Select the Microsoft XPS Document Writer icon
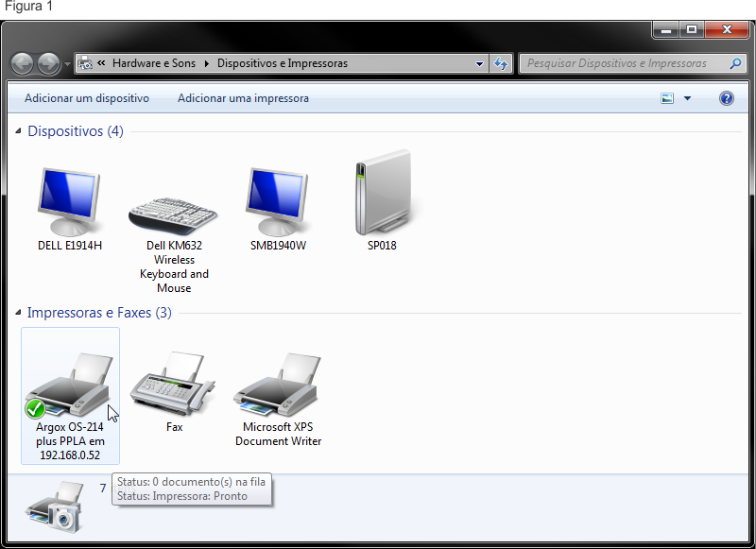 pyautogui.click(x=278, y=386)
